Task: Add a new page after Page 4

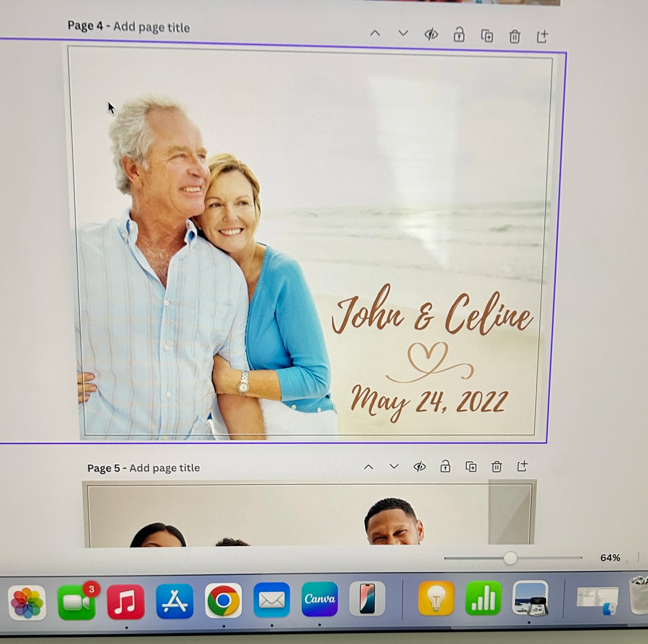Action: point(542,36)
